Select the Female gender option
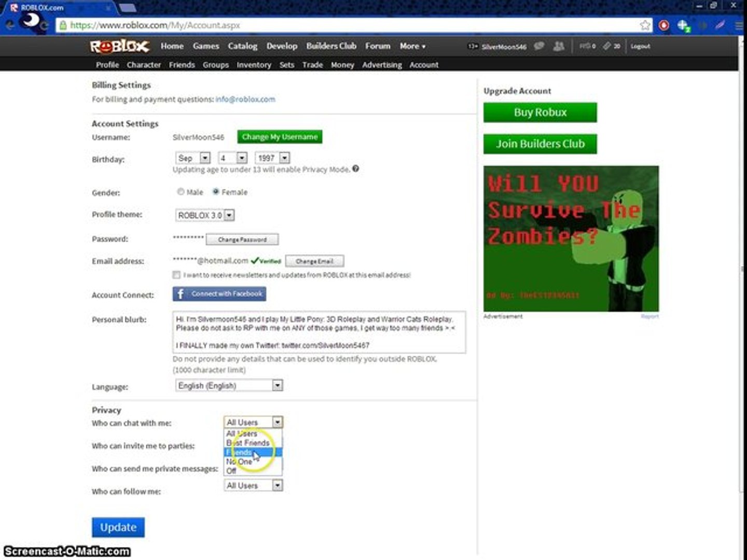This screenshot has height=560, width=747. pos(216,192)
